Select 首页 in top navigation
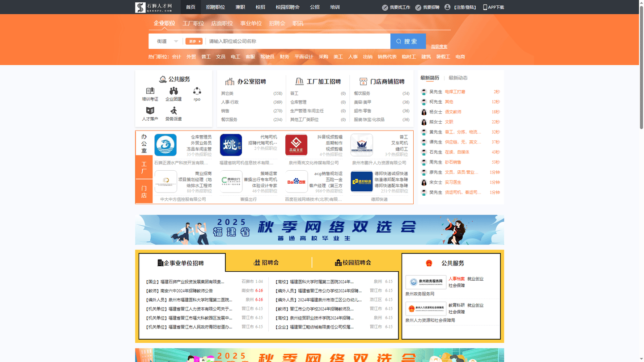Image resolution: width=644 pixels, height=362 pixels. 191,7
